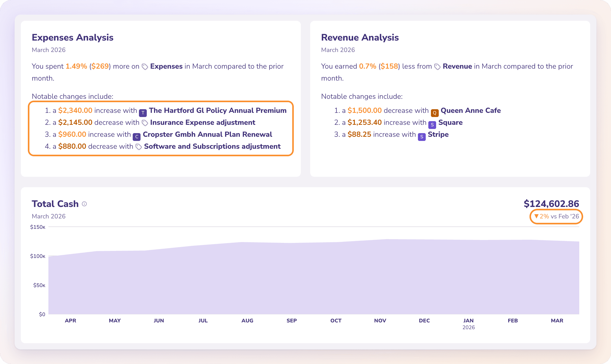Open the Square revenue link
The height and width of the screenshot is (364, 611).
pos(450,122)
